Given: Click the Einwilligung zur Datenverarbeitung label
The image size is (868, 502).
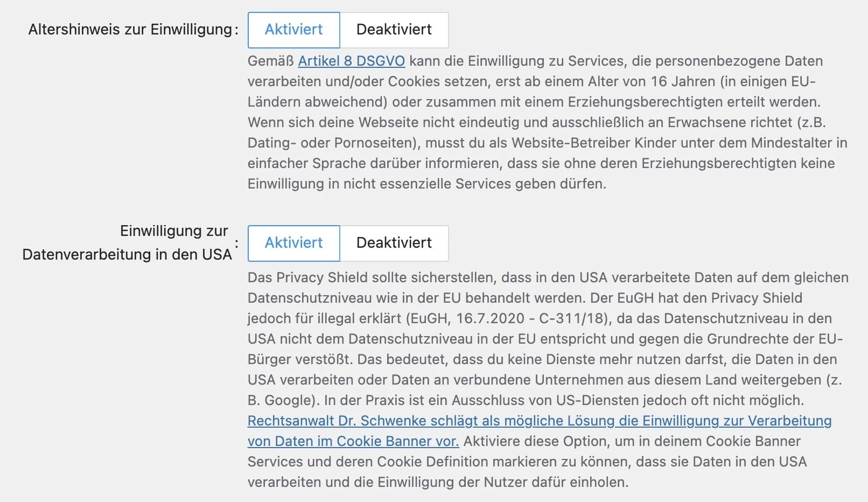Looking at the screenshot, I should click(x=128, y=242).
